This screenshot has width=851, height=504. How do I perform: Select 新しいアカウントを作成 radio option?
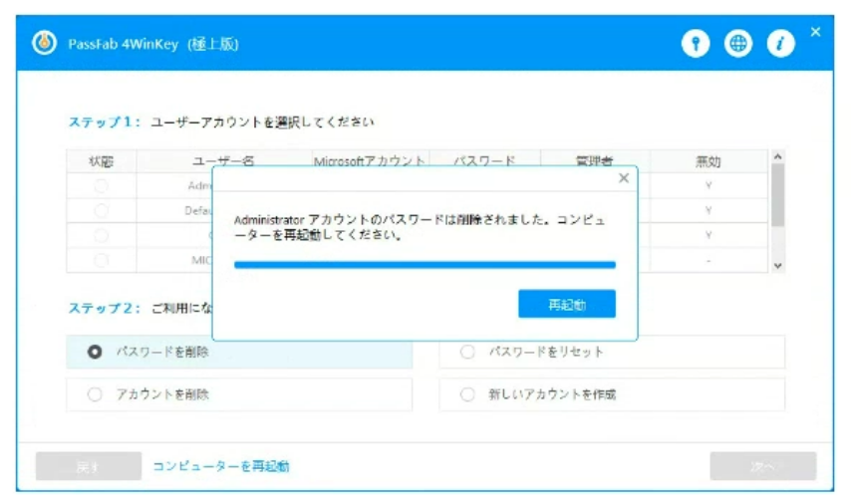tap(467, 393)
